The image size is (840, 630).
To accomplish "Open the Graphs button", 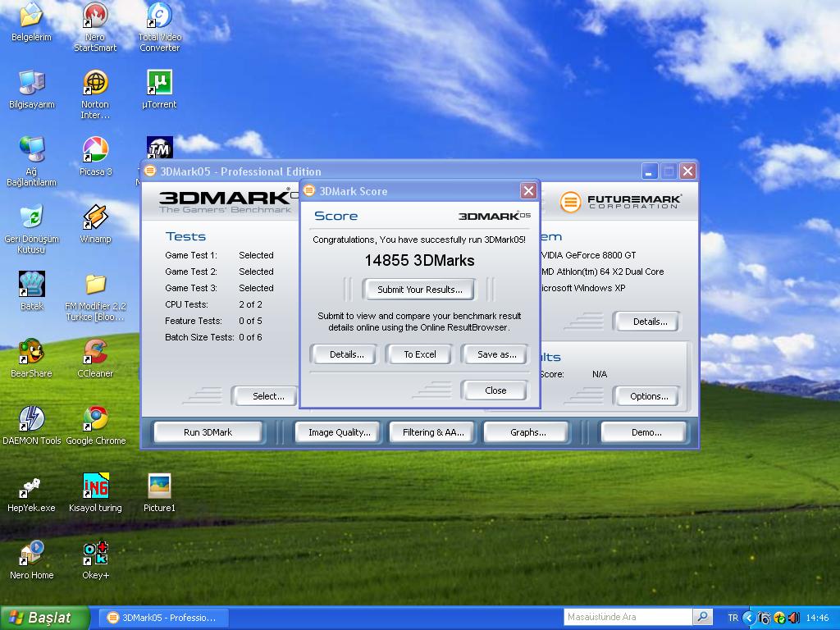I will pos(527,432).
